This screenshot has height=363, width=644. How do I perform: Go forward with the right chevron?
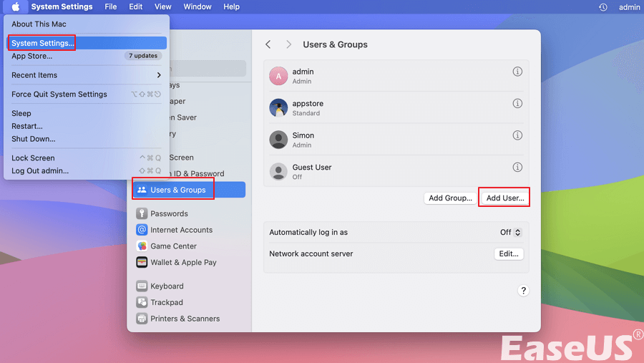tap(289, 44)
